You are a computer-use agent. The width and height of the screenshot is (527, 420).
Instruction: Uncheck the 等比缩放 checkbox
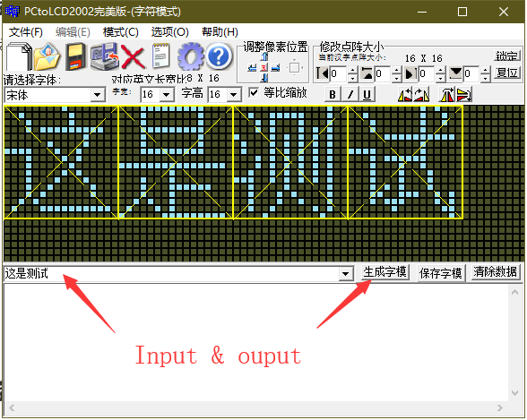254,92
